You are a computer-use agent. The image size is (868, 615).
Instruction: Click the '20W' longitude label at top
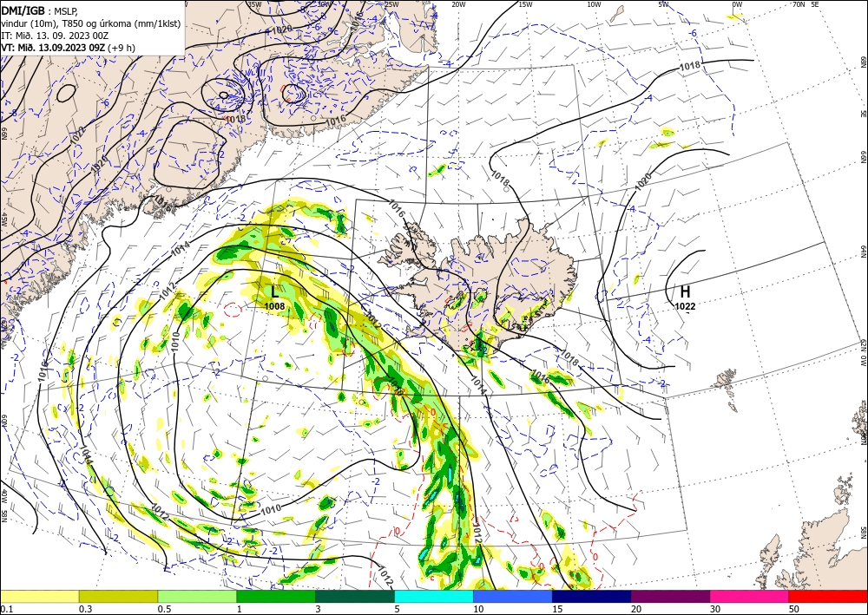click(x=458, y=4)
